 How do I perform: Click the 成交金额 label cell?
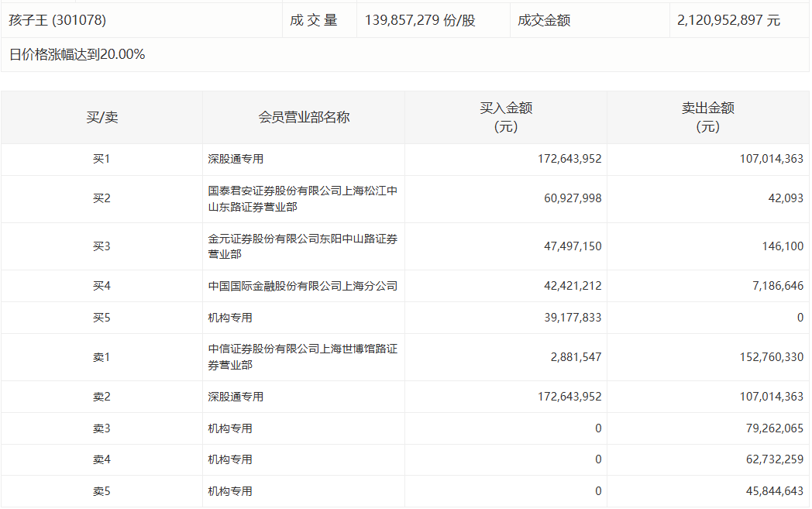[544, 21]
